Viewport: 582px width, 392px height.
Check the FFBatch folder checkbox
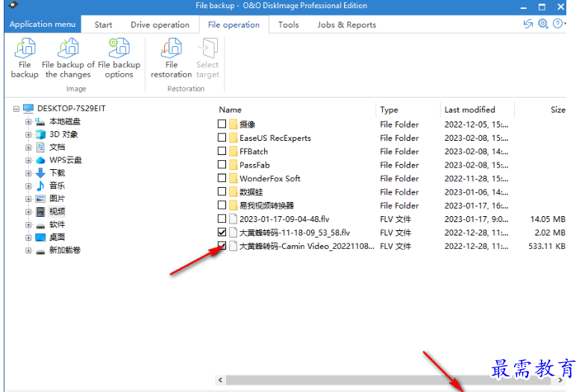[222, 151]
